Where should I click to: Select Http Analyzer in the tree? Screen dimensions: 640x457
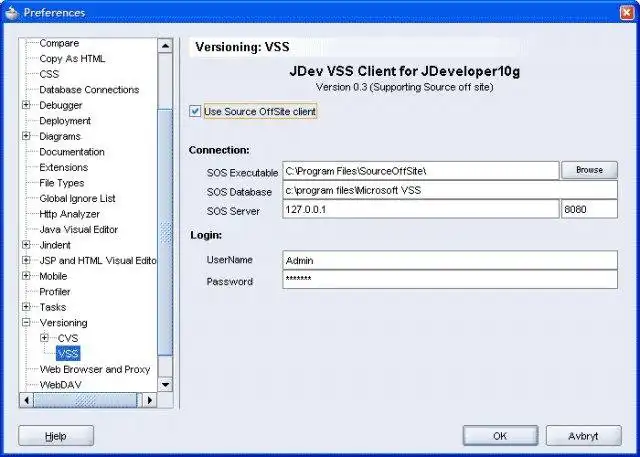[69, 214]
